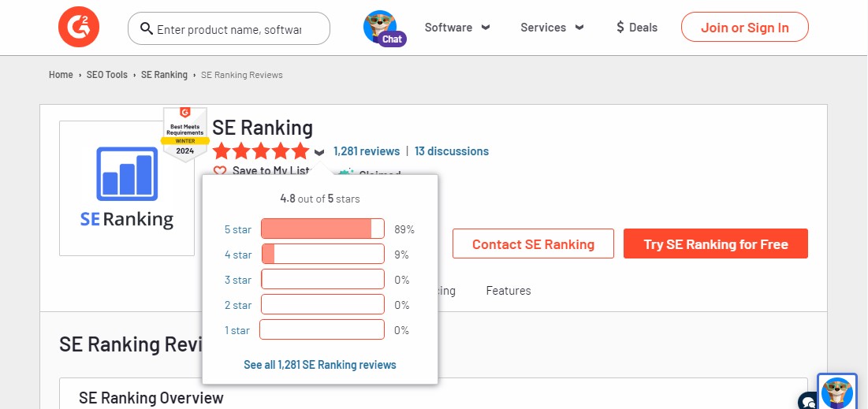Click the dollar sign Deals icon
868x409 pixels.
620,27
